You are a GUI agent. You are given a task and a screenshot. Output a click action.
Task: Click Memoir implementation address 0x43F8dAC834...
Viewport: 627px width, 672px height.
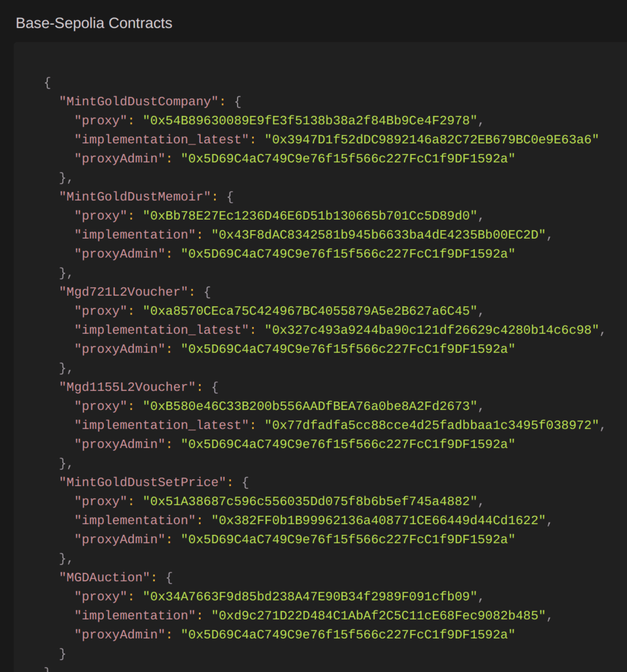point(378,235)
